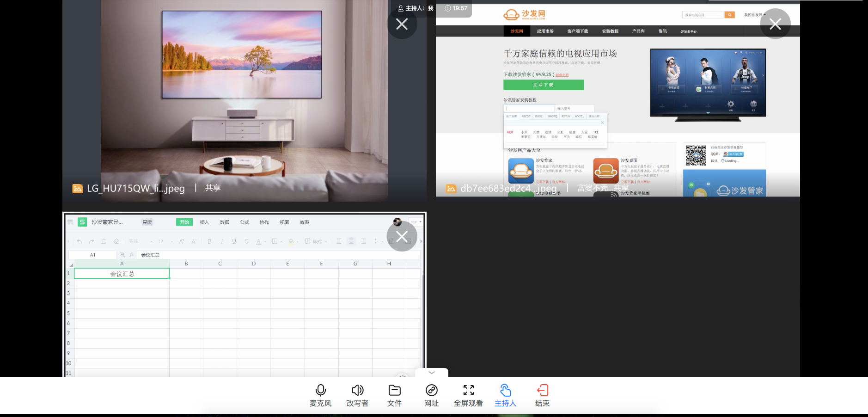Image resolution: width=868 pixels, height=417 pixels.
Task: Click the A1 cell name box
Action: (92, 255)
